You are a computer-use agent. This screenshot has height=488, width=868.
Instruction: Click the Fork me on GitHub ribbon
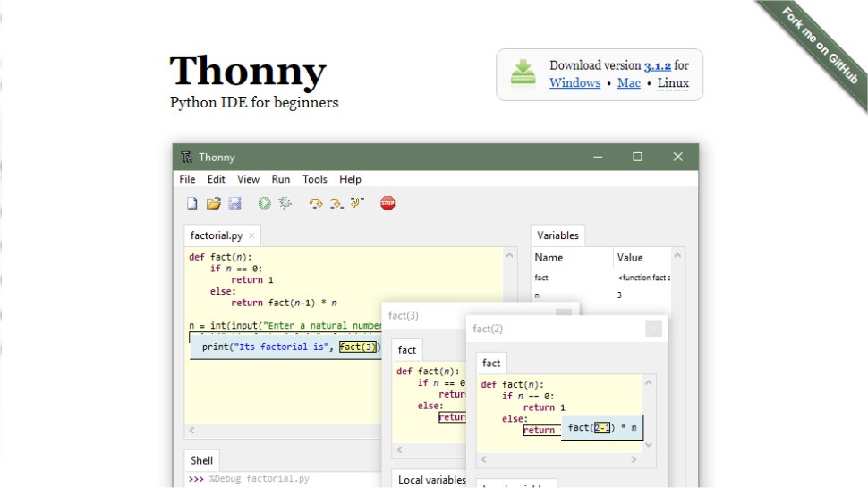click(819, 46)
